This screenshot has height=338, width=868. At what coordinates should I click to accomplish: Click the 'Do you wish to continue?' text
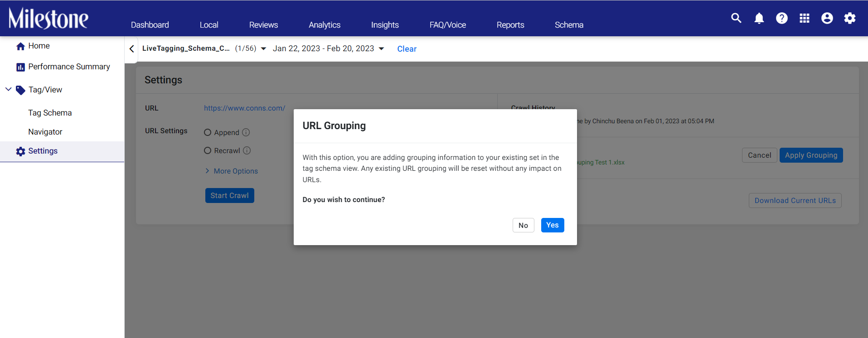pyautogui.click(x=344, y=200)
